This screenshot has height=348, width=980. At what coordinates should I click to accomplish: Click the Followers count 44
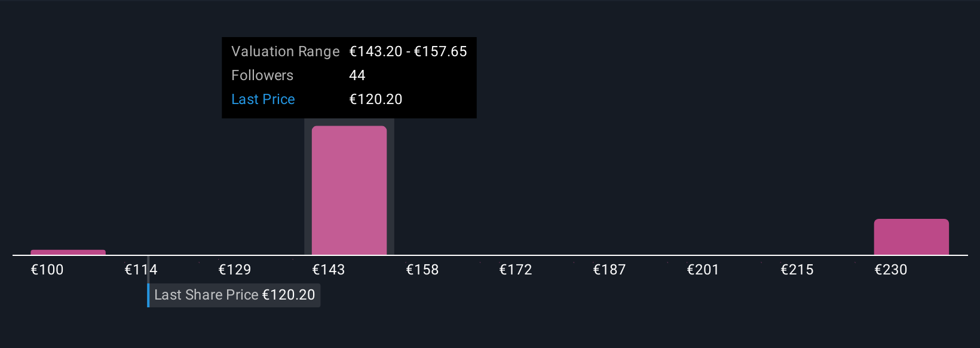[357, 75]
